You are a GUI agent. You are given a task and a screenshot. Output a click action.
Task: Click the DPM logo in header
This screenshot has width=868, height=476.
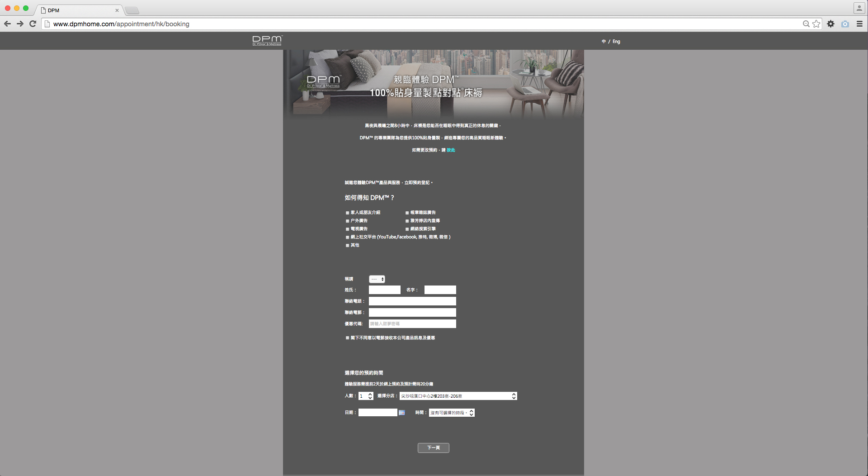click(267, 41)
